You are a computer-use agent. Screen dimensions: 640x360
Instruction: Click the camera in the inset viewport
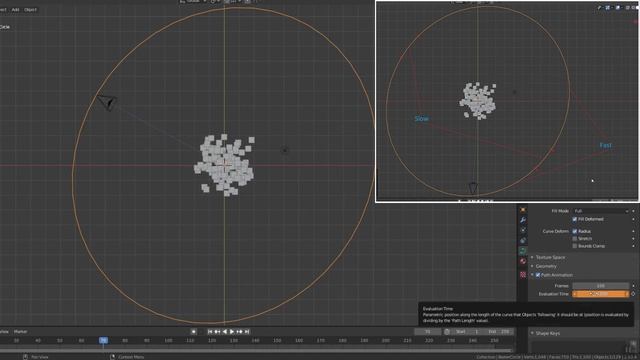[x=473, y=188]
